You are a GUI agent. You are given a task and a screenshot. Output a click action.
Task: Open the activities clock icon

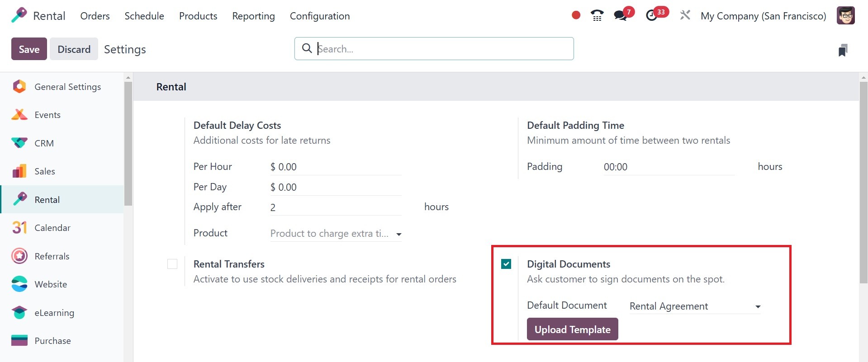[651, 16]
